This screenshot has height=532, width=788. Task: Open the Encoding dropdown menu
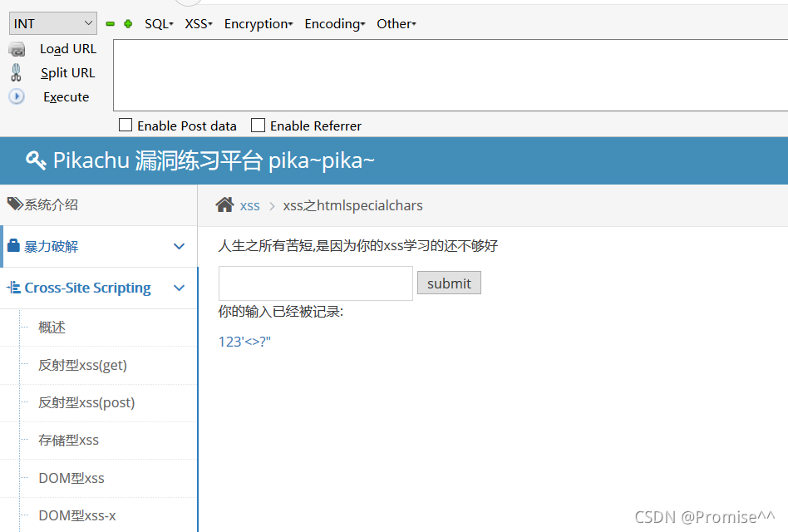335,23
